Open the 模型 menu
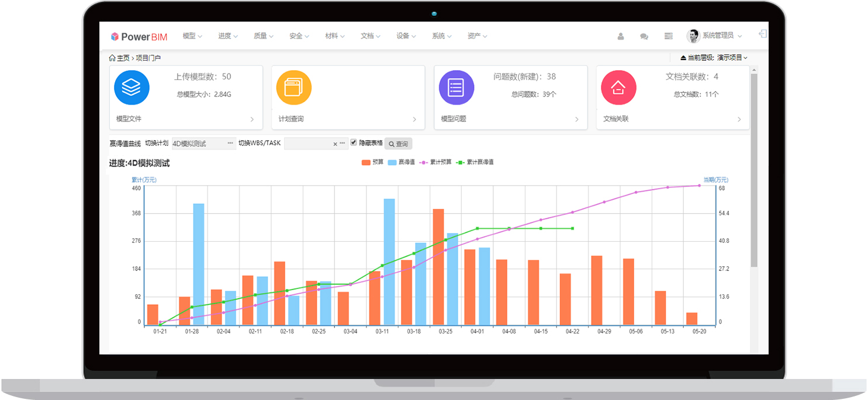 (x=192, y=36)
